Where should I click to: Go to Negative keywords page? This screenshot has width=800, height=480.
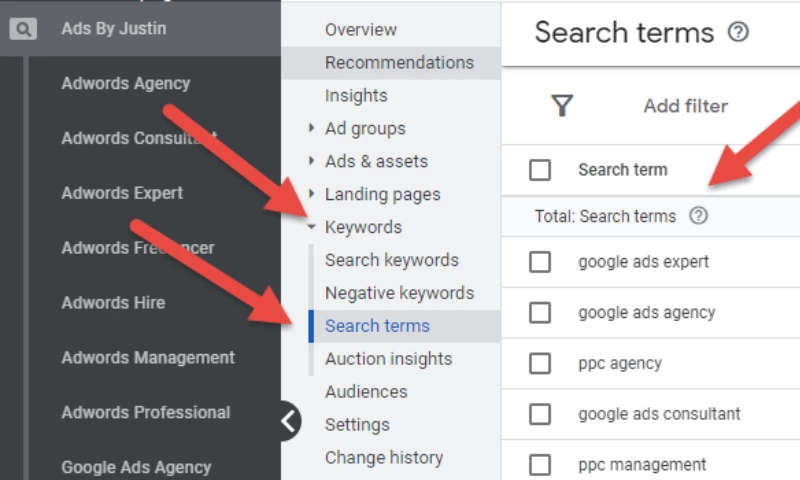click(x=399, y=293)
